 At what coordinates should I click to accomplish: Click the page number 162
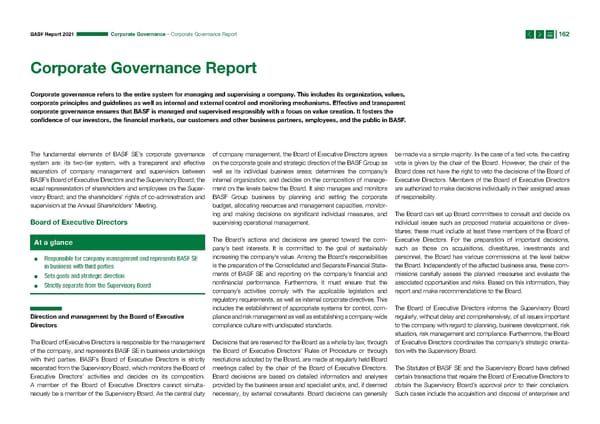coord(564,34)
